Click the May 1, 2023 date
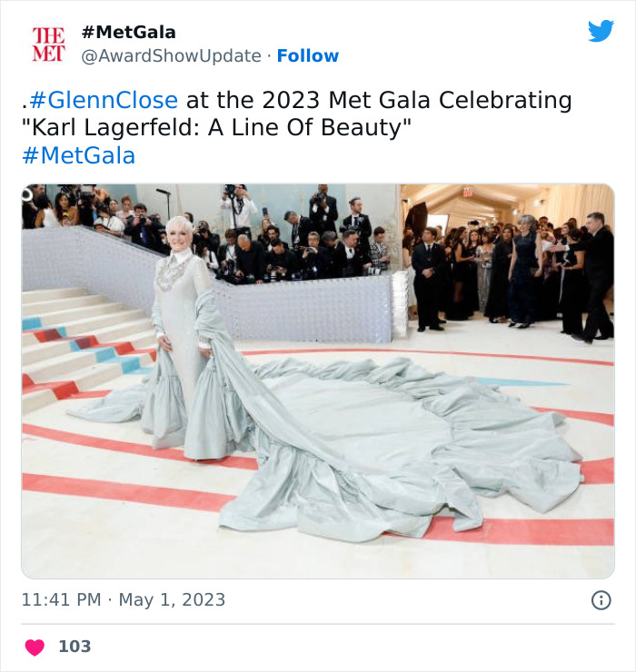 pos(172,600)
